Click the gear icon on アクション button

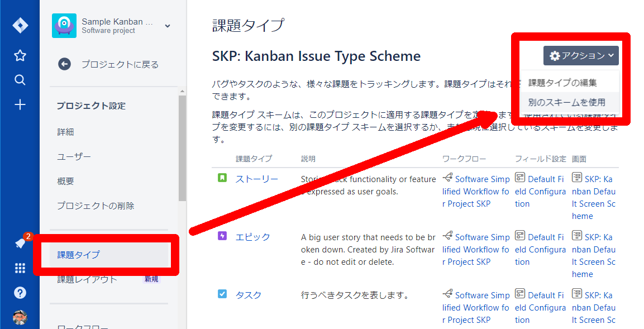pyautogui.click(x=555, y=56)
